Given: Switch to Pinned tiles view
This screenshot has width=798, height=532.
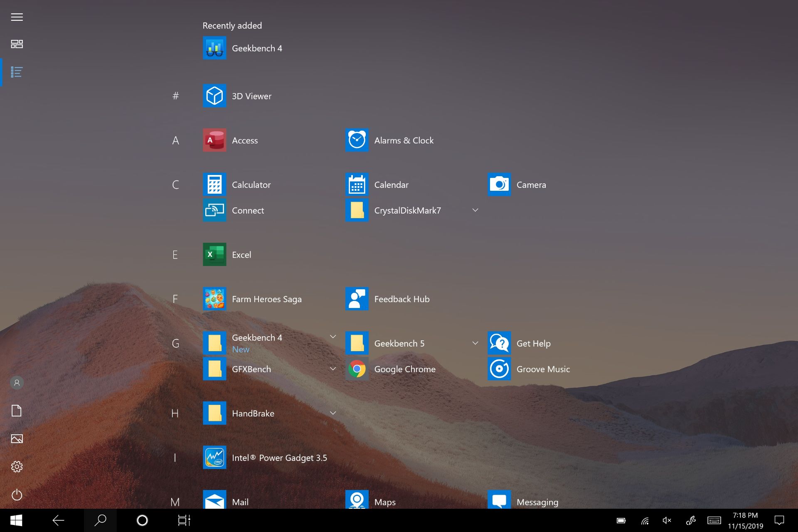Looking at the screenshot, I should coord(17,44).
